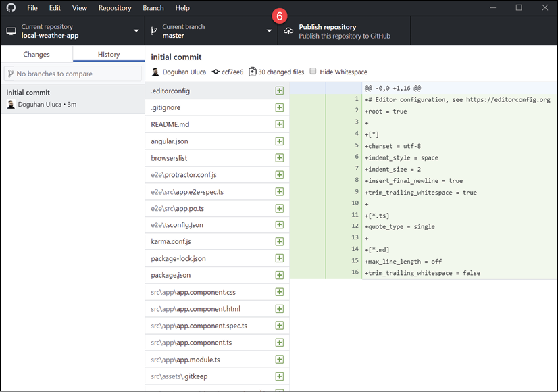The height and width of the screenshot is (392, 558).
Task: Click the added icon for app.component.html
Action: pyautogui.click(x=280, y=309)
